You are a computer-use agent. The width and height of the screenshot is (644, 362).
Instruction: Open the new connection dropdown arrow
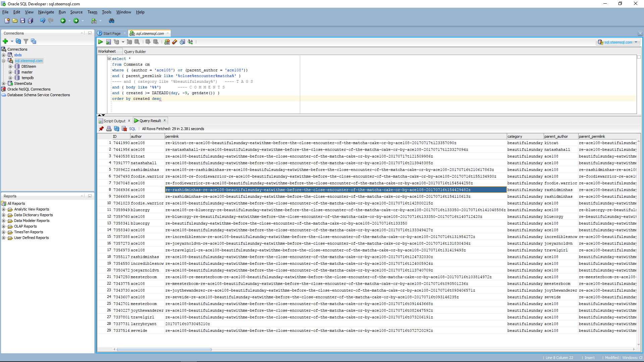pos(12,41)
